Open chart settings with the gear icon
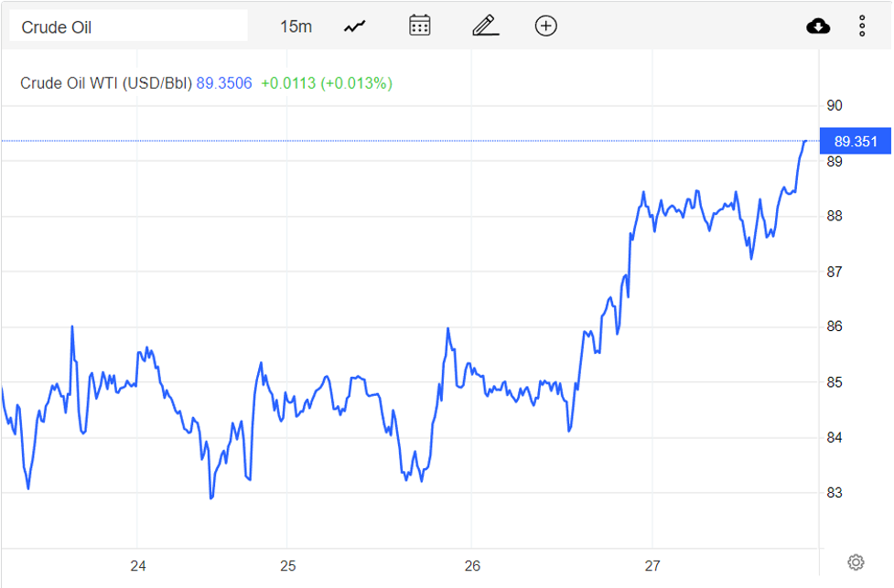 [856, 561]
